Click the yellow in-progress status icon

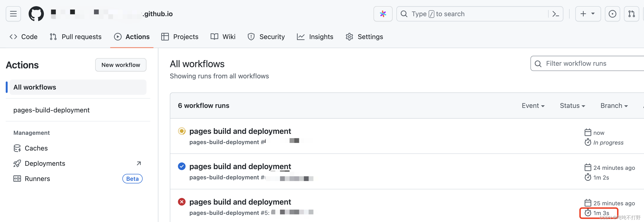(x=182, y=131)
